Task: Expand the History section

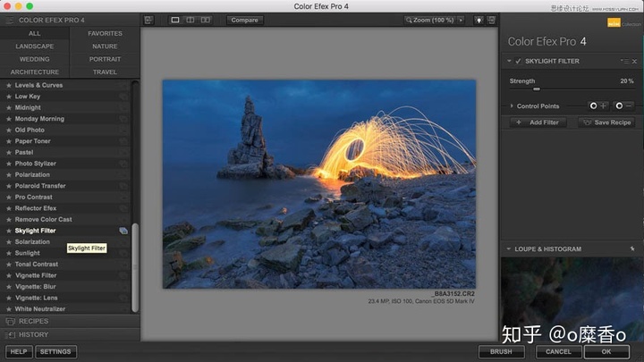Action: click(70, 334)
